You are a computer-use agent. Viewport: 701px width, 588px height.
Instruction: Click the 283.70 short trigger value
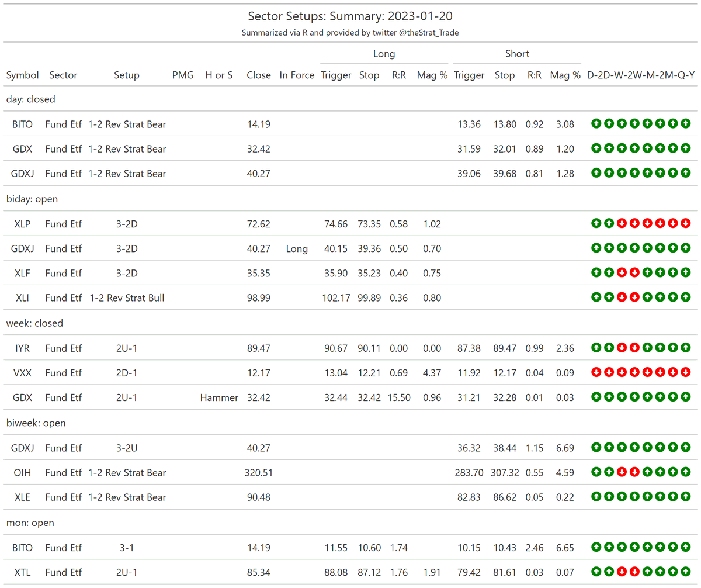coord(470,473)
